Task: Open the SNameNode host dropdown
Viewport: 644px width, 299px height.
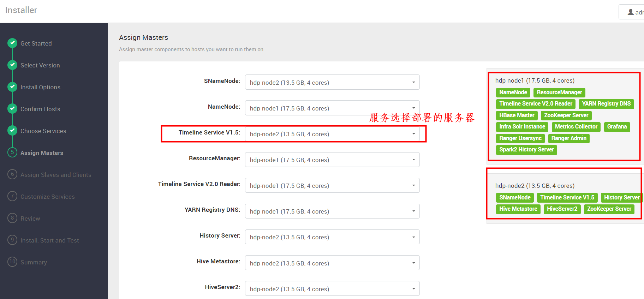Action: [332, 82]
